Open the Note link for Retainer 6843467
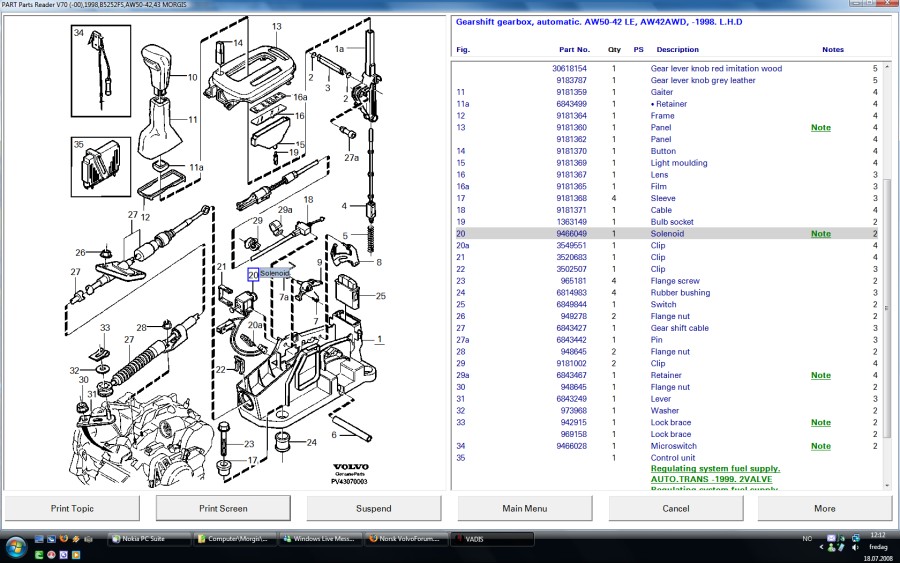The image size is (900, 563). point(821,375)
